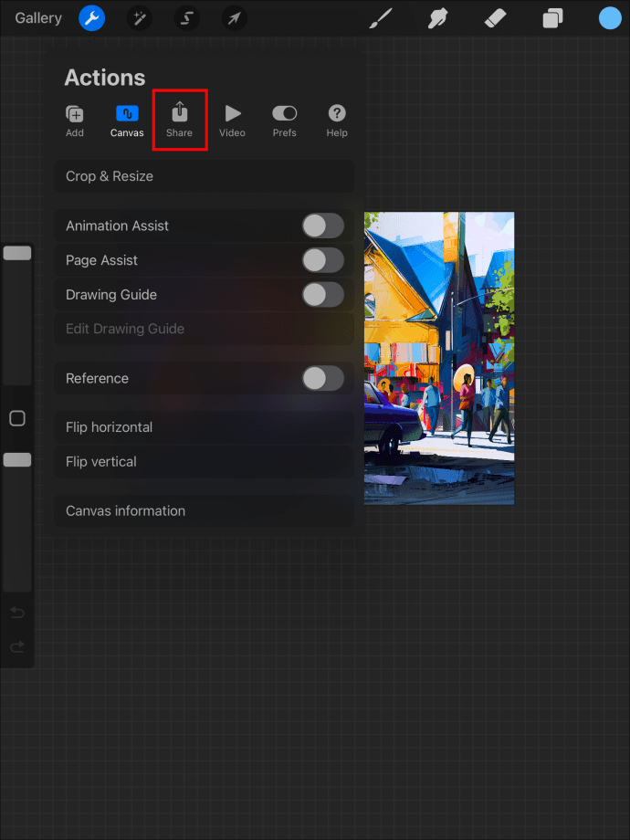Switch to the Prefs tab
The image size is (630, 840).
pos(285,121)
